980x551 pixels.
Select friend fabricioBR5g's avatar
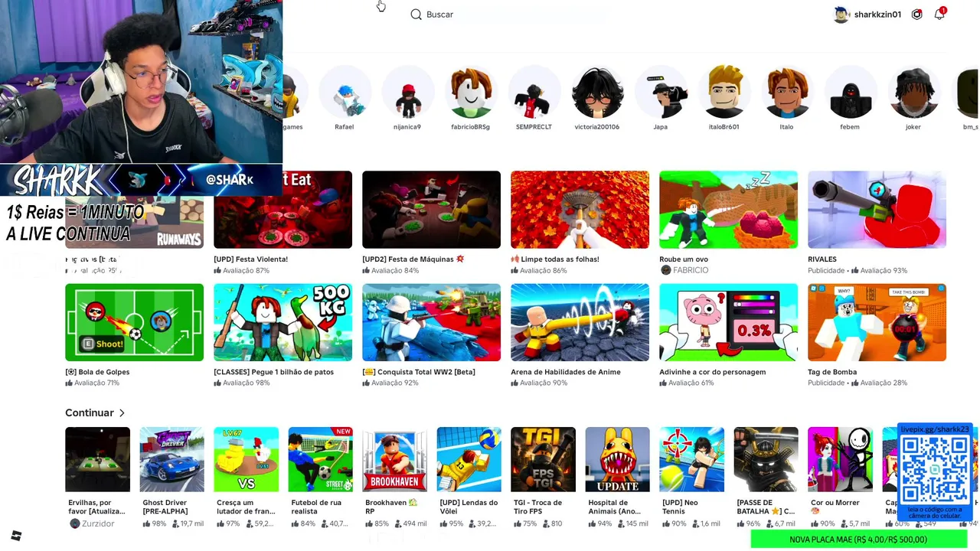pyautogui.click(x=471, y=92)
